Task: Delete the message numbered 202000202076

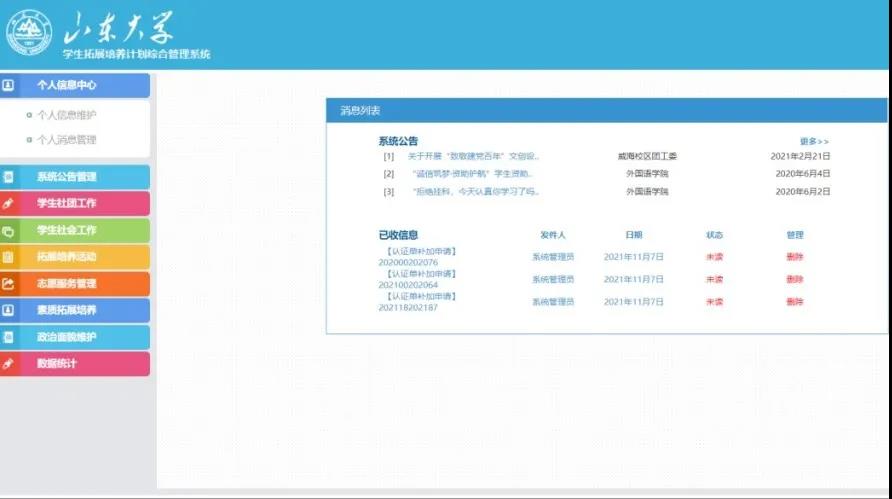Action: pos(795,257)
